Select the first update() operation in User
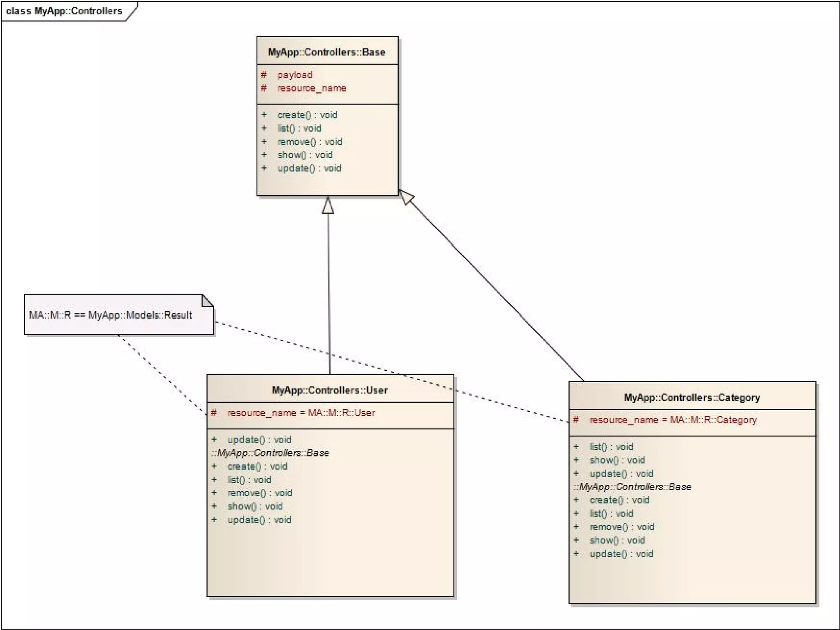The width and height of the screenshot is (840, 630). (259, 439)
